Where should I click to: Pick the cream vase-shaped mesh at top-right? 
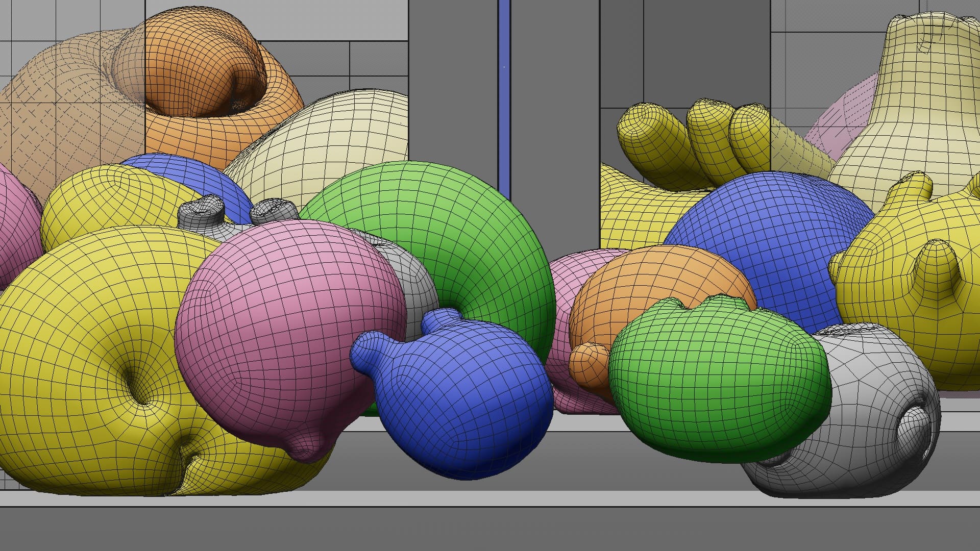pos(919,102)
